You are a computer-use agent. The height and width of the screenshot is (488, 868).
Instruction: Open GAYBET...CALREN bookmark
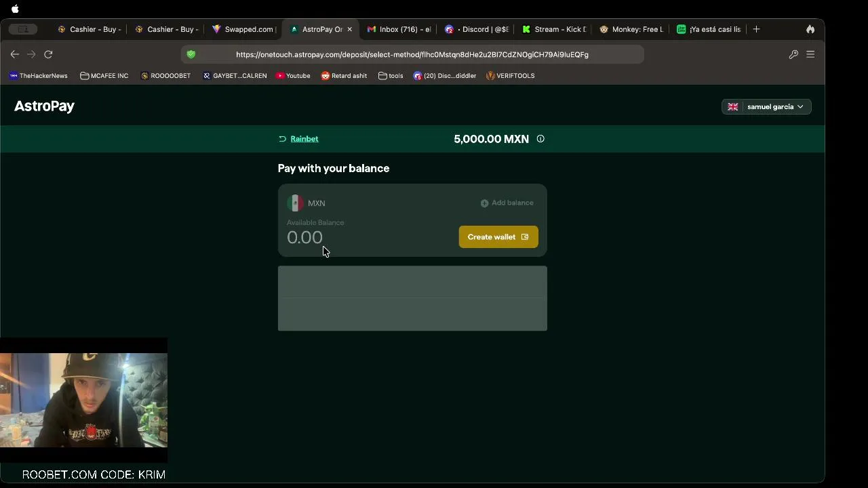click(x=235, y=76)
